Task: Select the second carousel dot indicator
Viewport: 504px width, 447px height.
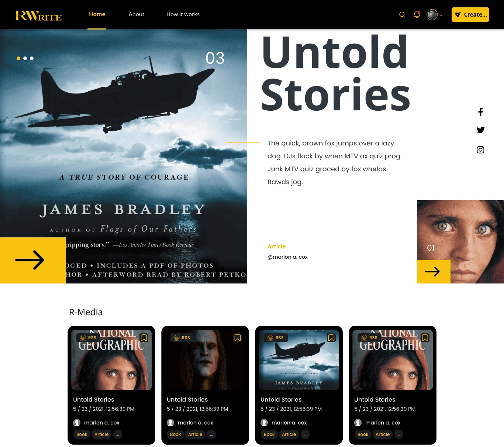Action: tap(25, 58)
